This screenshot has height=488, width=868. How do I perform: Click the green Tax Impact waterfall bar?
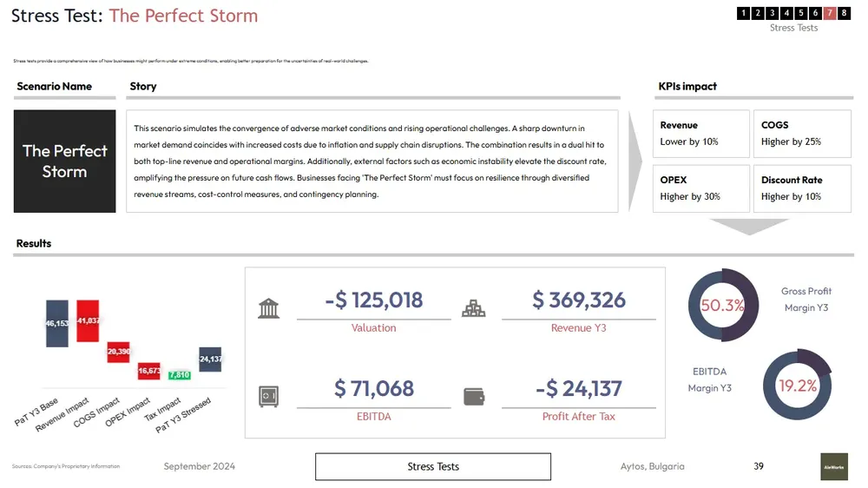(x=180, y=375)
